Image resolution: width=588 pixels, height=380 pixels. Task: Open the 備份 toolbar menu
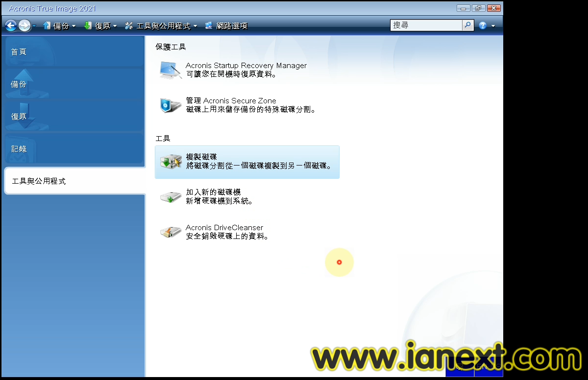(61, 25)
